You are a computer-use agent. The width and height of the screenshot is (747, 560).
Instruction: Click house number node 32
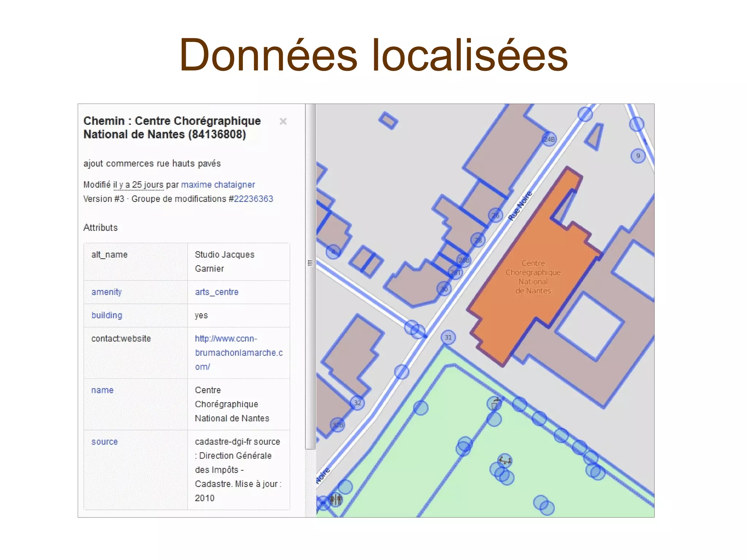click(x=357, y=403)
